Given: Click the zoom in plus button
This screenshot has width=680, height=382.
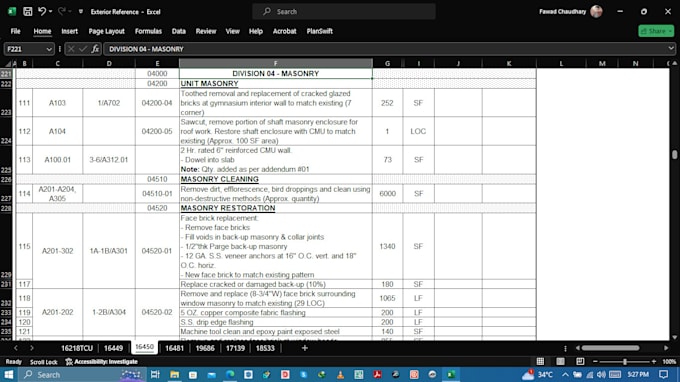Looking at the screenshot, I should (x=654, y=361).
